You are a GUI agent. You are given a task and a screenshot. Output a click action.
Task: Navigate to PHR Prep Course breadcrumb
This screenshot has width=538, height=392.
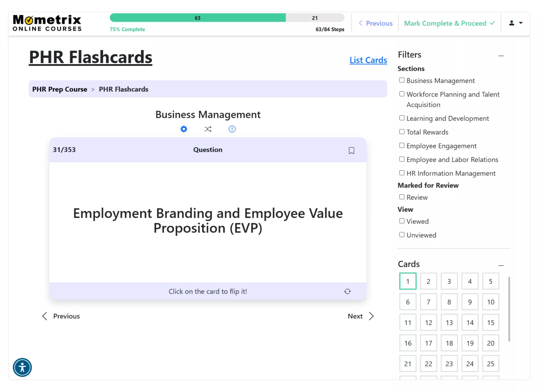[60, 89]
